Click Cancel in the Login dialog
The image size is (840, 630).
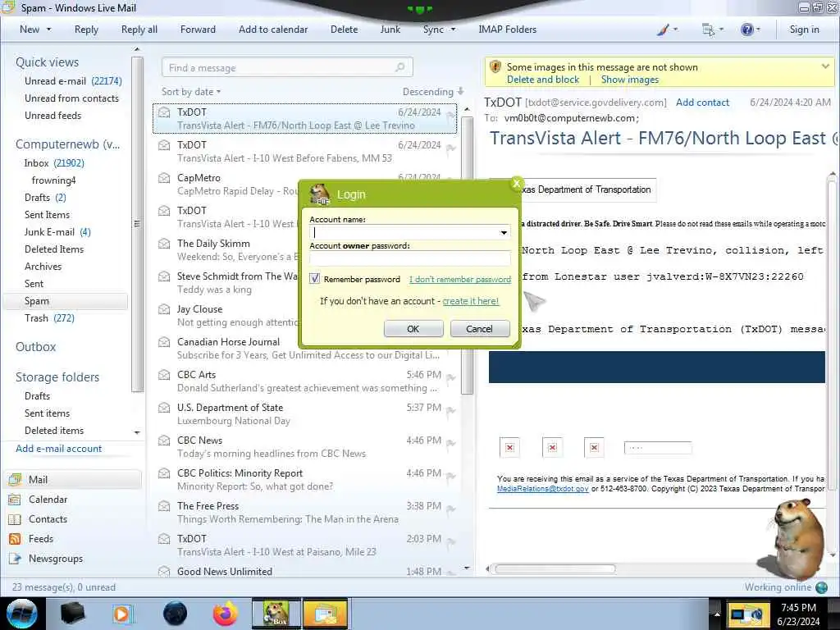tap(479, 329)
